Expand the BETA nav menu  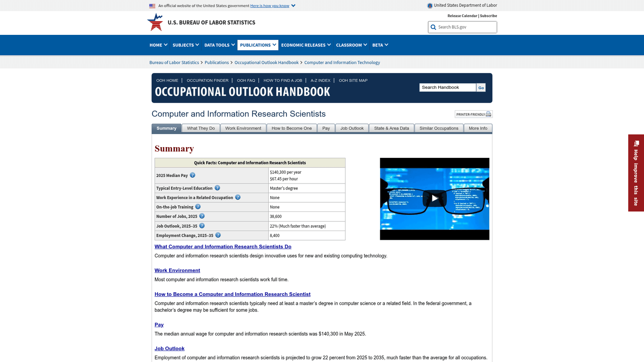pos(380,45)
